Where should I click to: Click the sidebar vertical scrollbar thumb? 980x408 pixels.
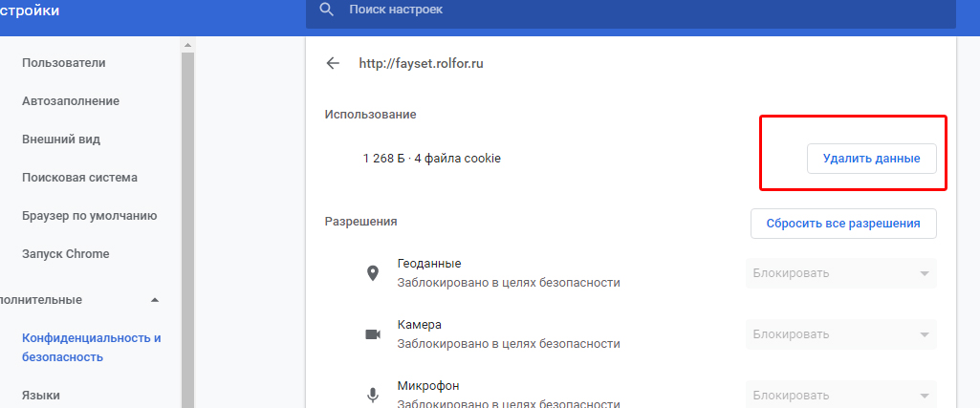(x=187, y=230)
